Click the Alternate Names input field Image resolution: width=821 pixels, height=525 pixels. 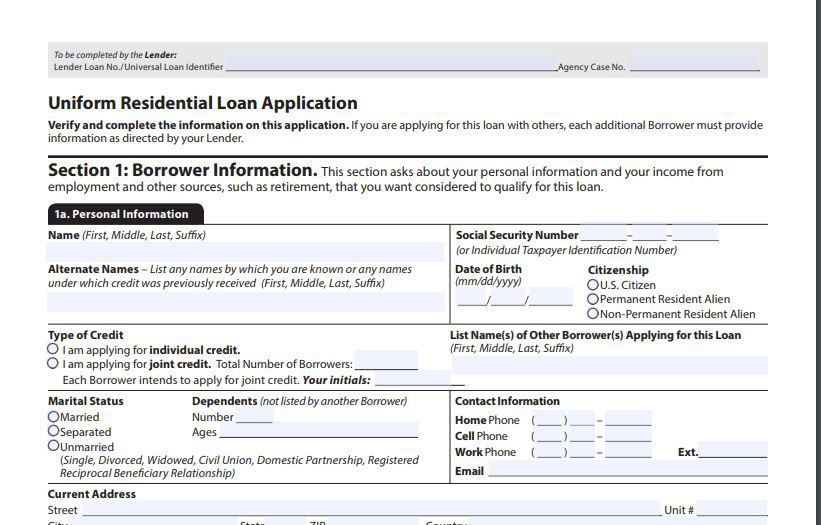[245, 301]
